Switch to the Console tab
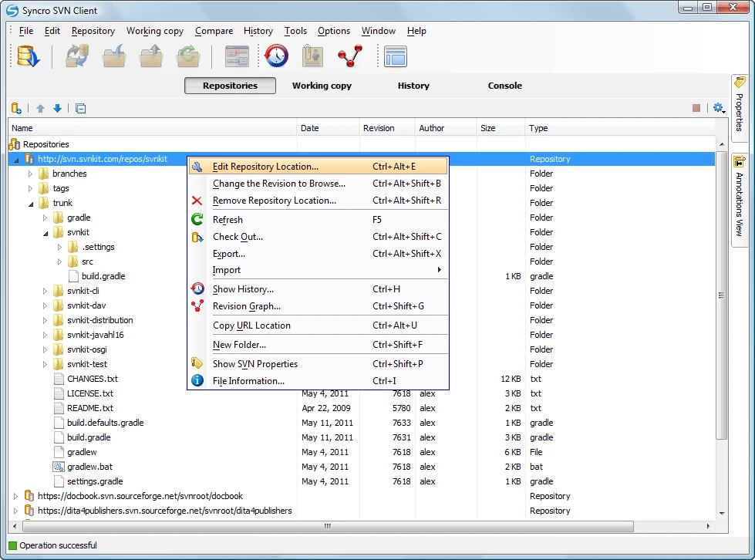 tap(505, 86)
